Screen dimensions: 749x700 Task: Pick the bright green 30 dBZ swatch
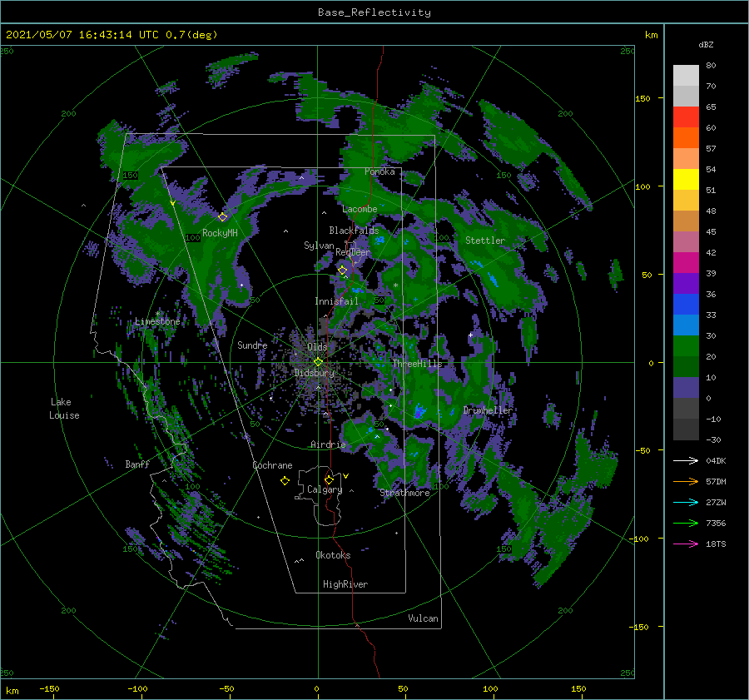(686, 346)
